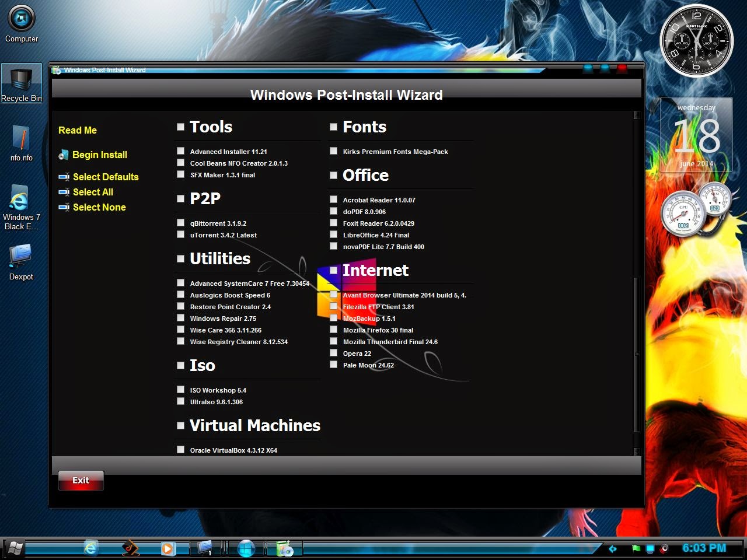Click the Exit button
Screen dimensions: 747x560
click(x=81, y=480)
